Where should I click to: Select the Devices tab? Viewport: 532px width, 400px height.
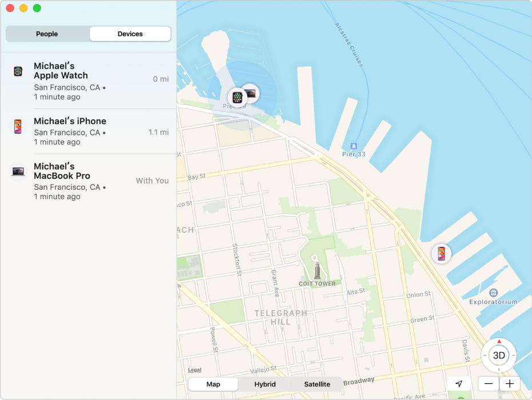130,34
